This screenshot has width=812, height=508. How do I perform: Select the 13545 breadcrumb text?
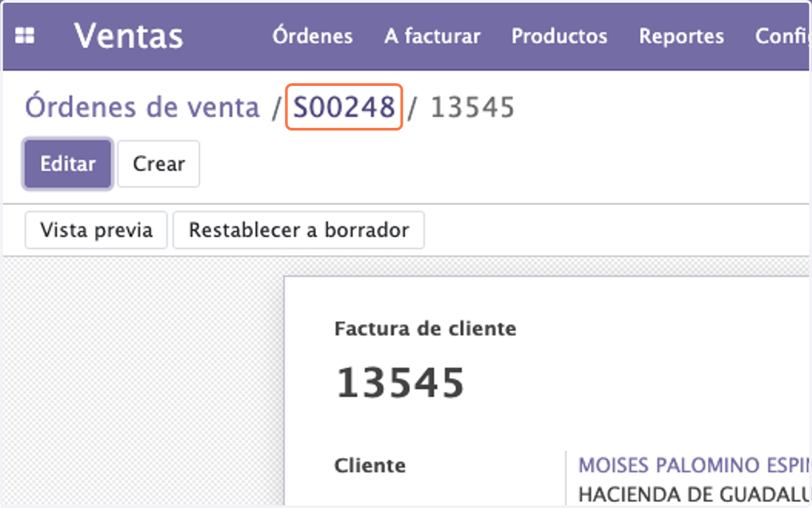tap(472, 107)
